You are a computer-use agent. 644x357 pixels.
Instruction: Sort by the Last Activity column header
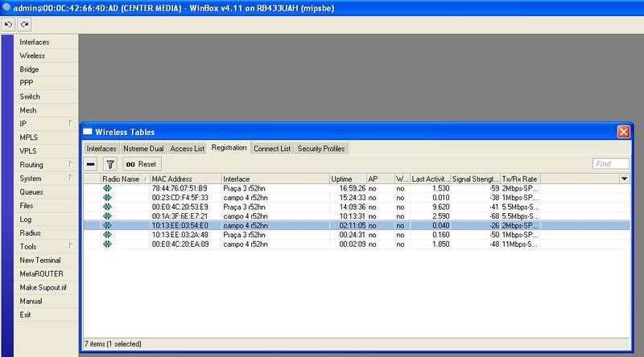coord(431,179)
